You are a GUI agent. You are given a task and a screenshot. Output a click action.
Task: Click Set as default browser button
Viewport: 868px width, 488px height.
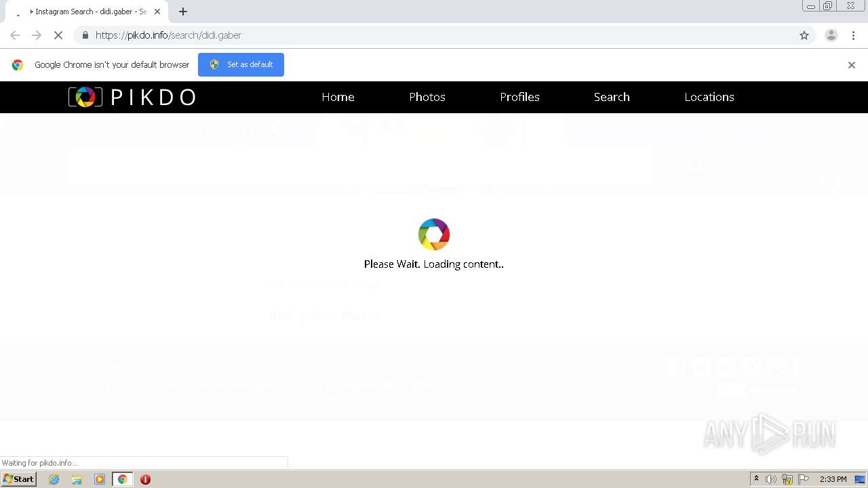coord(241,64)
